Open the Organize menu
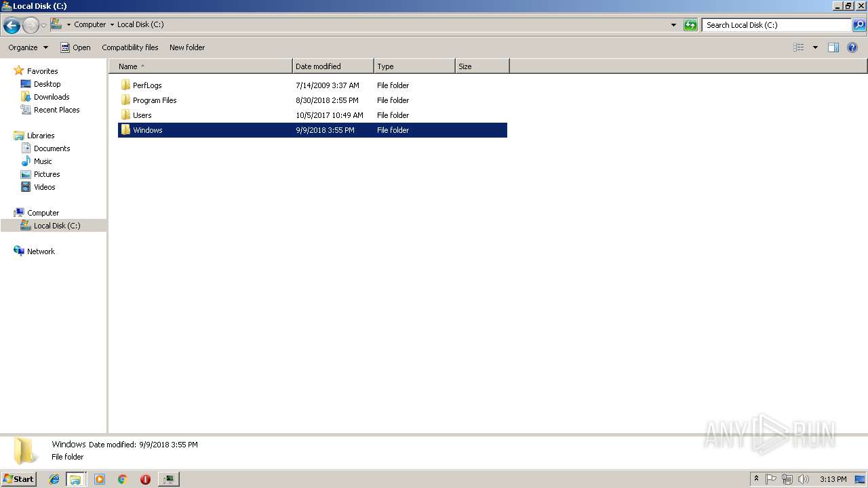The height and width of the screenshot is (488, 868). [28, 47]
